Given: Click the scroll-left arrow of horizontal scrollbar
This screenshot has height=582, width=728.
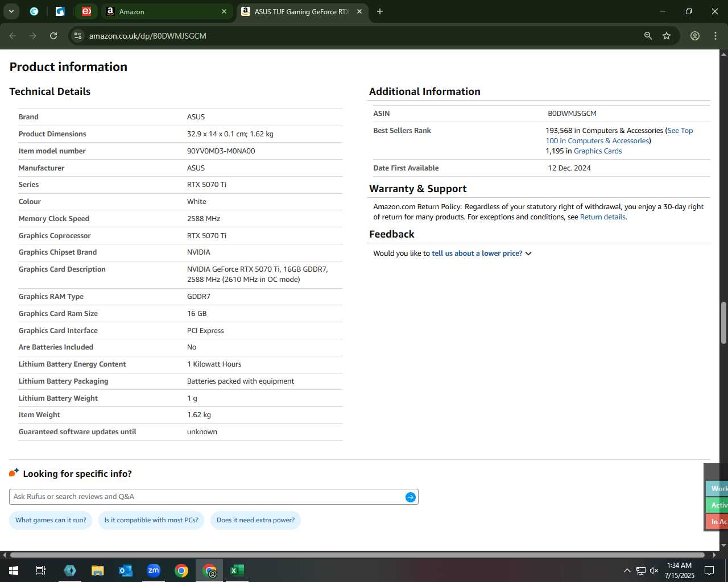Looking at the screenshot, I should tap(4, 555).
